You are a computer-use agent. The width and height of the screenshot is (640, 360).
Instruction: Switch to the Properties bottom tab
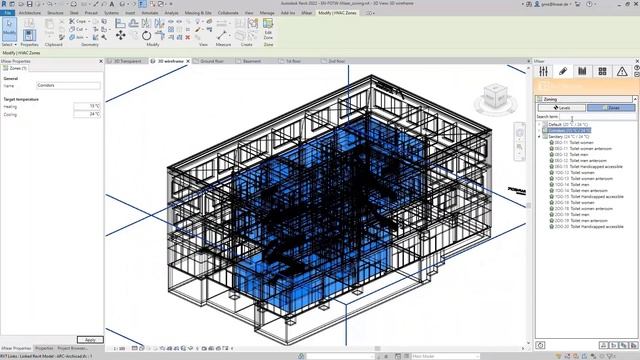click(x=44, y=348)
